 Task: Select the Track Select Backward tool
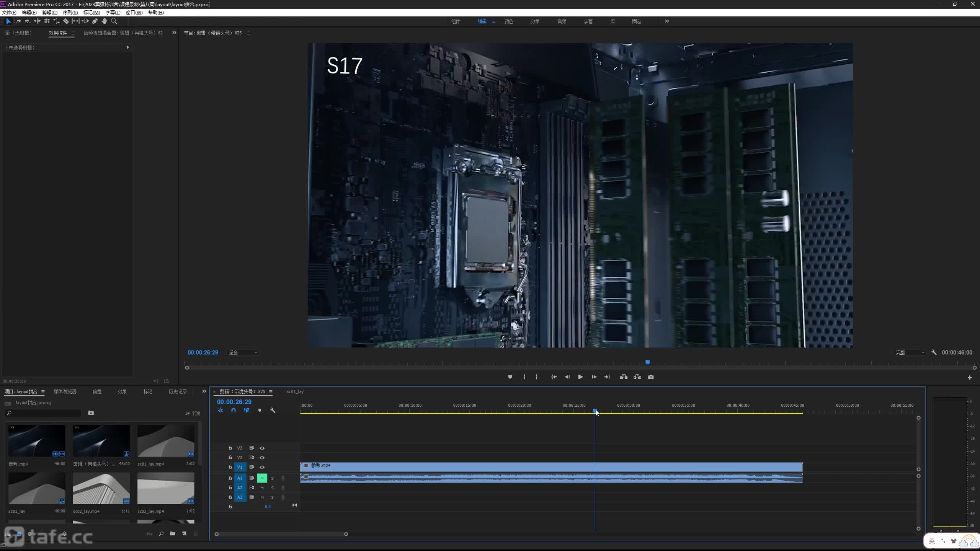[x=28, y=21]
